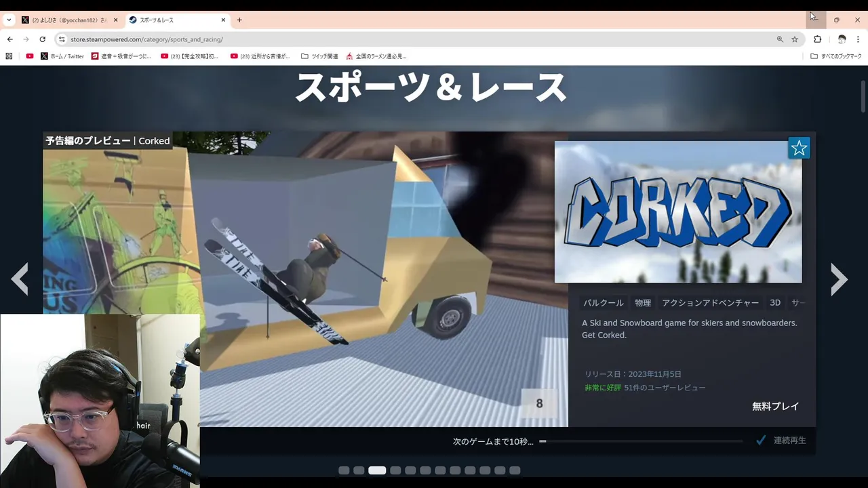
Task: Select the 3D tag
Action: [775, 303]
